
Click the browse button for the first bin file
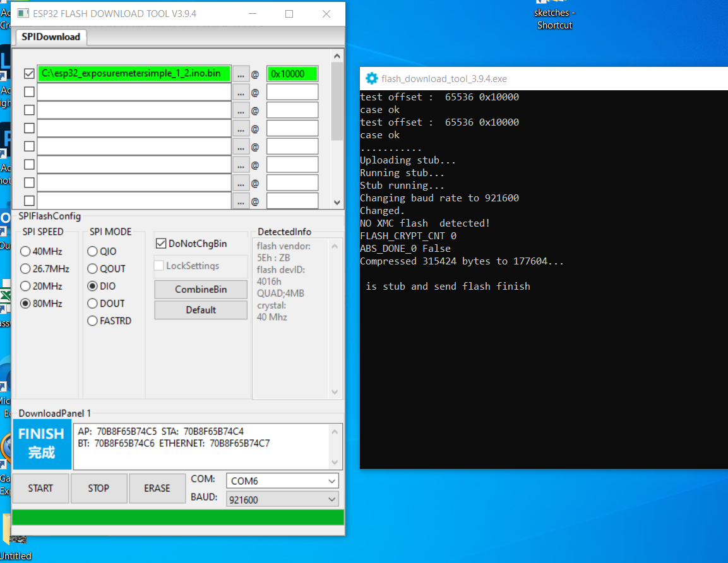[241, 74]
